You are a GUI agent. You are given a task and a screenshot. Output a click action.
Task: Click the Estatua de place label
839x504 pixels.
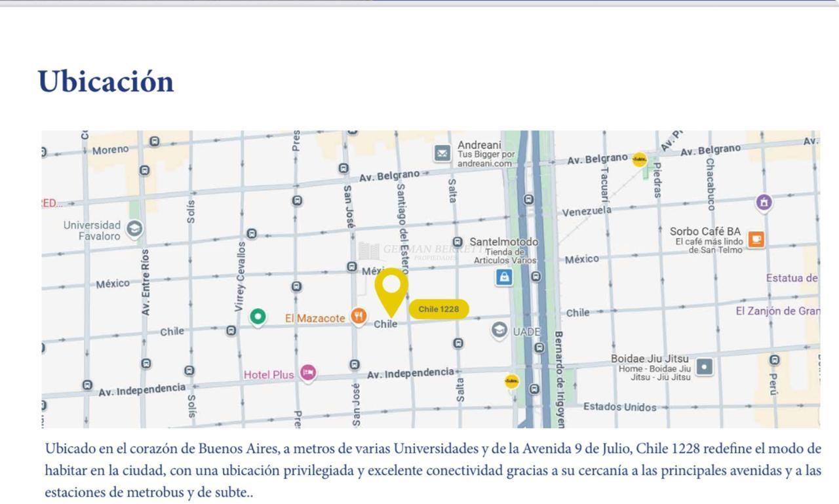[x=791, y=278]
